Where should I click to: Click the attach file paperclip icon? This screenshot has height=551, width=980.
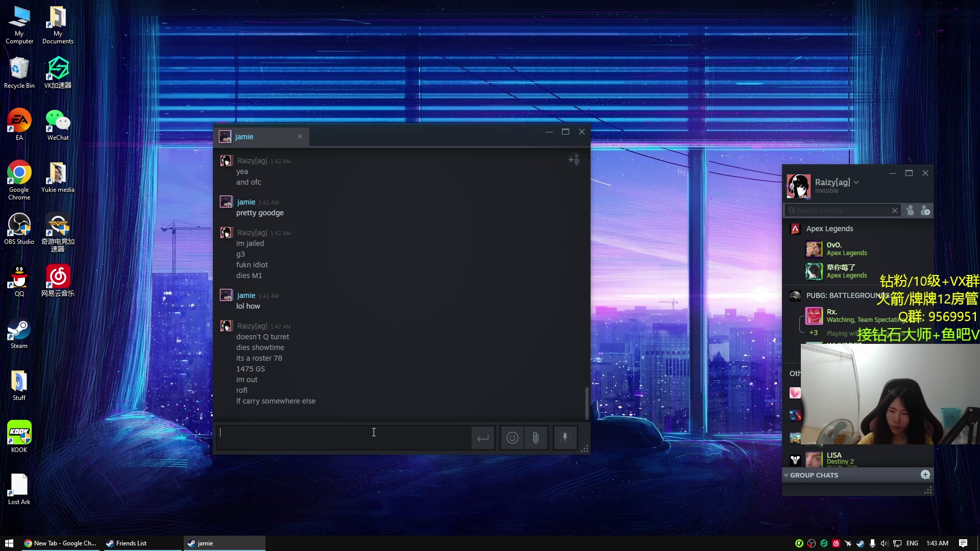coord(535,438)
